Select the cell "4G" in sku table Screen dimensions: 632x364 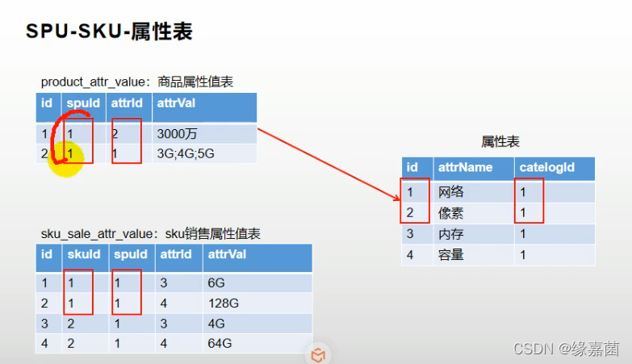coord(216,324)
